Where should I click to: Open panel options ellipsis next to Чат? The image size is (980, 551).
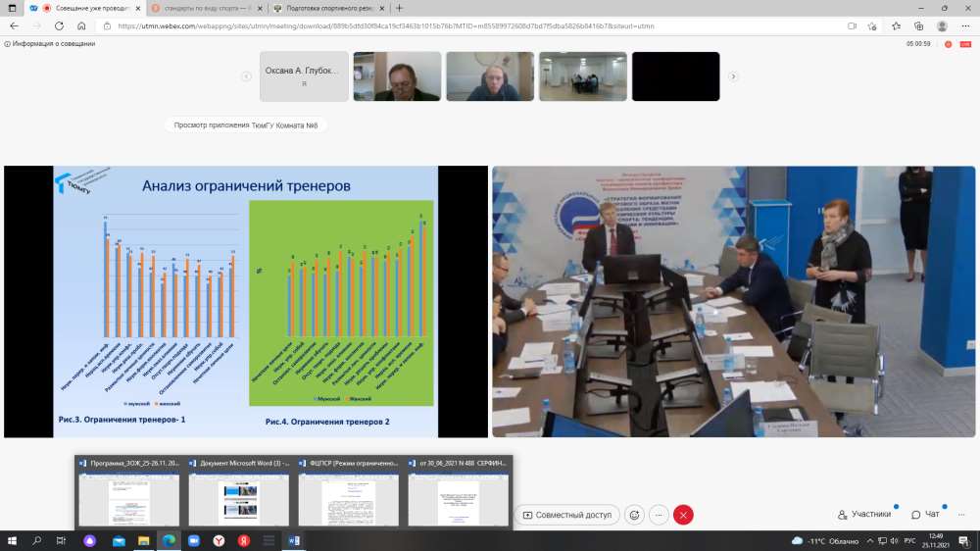[961, 514]
